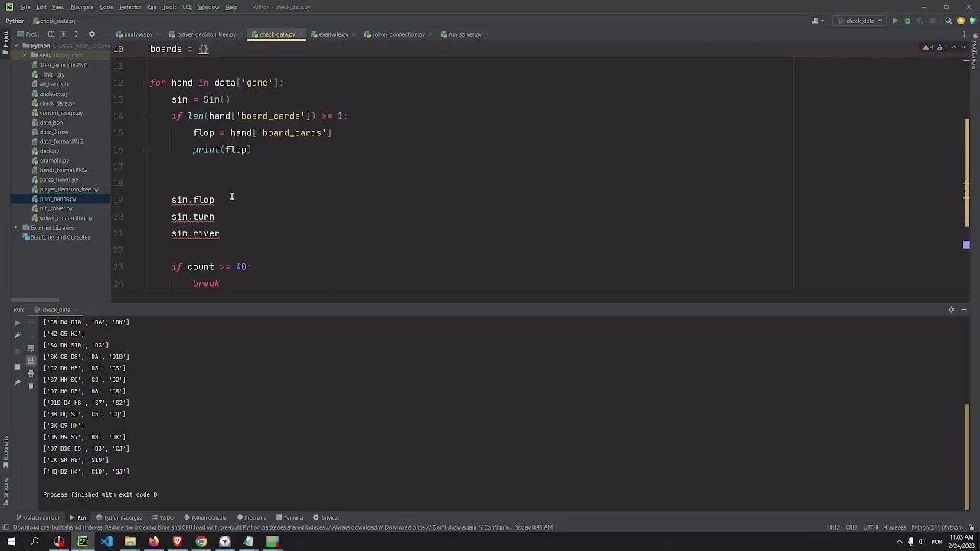Expand the External Libraries node

[x=15, y=227]
